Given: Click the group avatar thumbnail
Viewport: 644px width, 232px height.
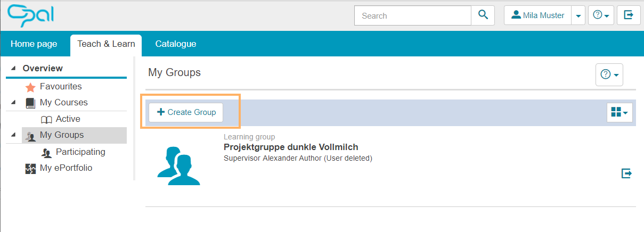Looking at the screenshot, I should coord(178,165).
